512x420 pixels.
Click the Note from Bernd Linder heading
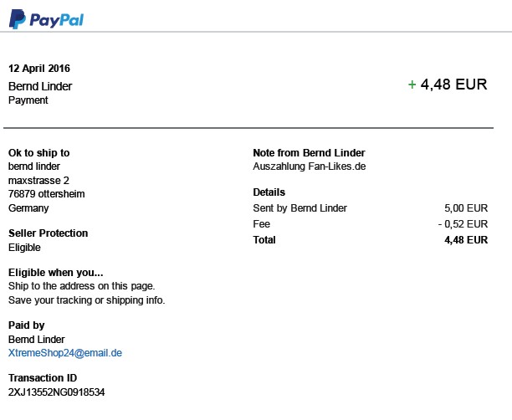pos(309,153)
